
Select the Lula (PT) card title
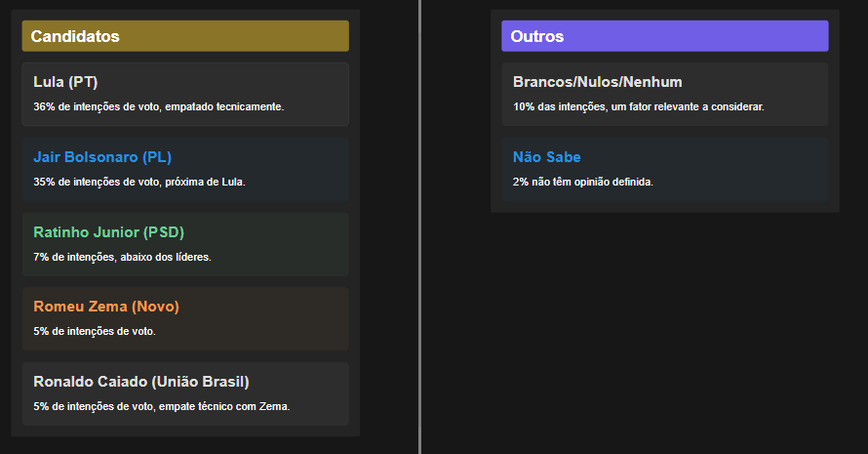click(x=65, y=82)
